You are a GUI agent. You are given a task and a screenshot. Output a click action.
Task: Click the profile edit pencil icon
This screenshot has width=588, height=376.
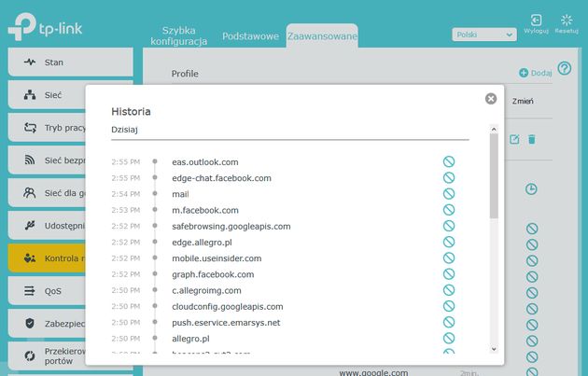coord(514,139)
